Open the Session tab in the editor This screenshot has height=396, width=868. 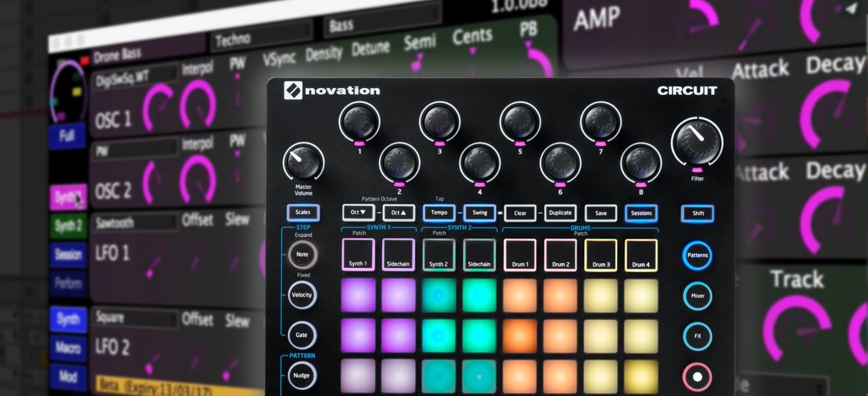click(68, 254)
